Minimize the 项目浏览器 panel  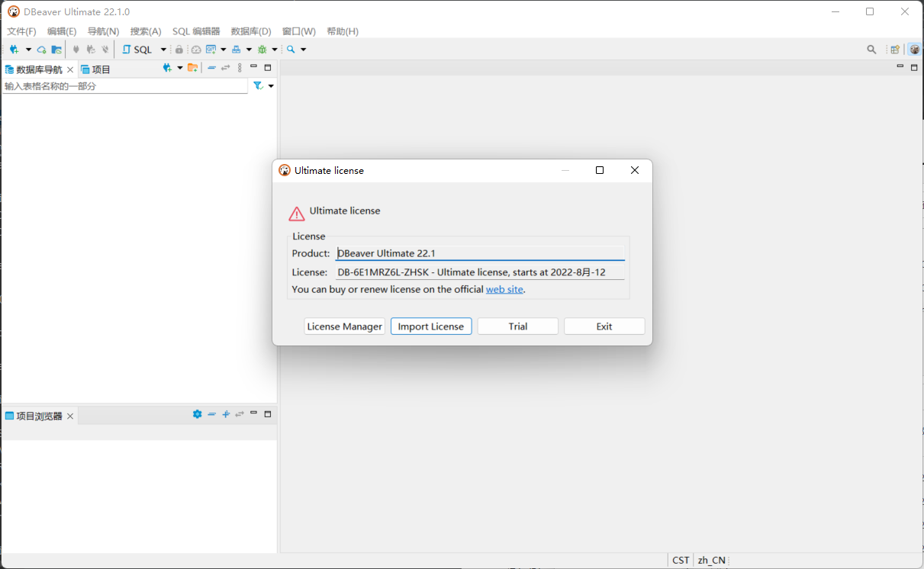(254, 413)
